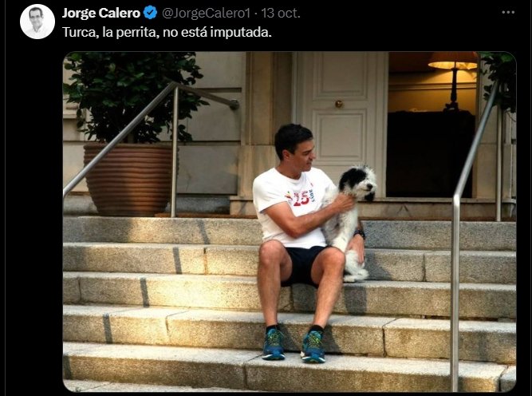
Task: Click the brass door knob in the photo
Action: click(x=339, y=104)
